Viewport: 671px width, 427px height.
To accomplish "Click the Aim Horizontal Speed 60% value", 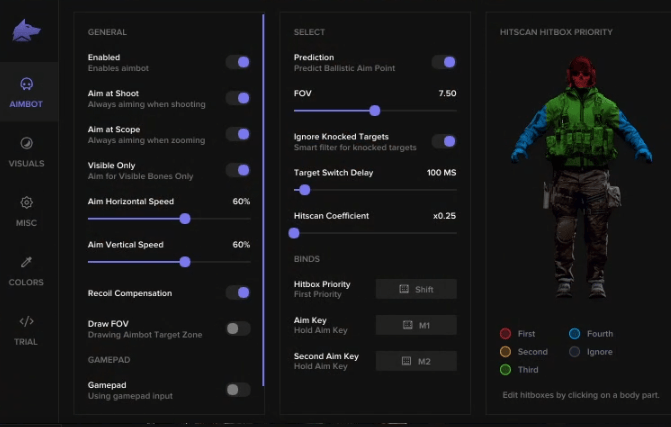I will 241,202.
